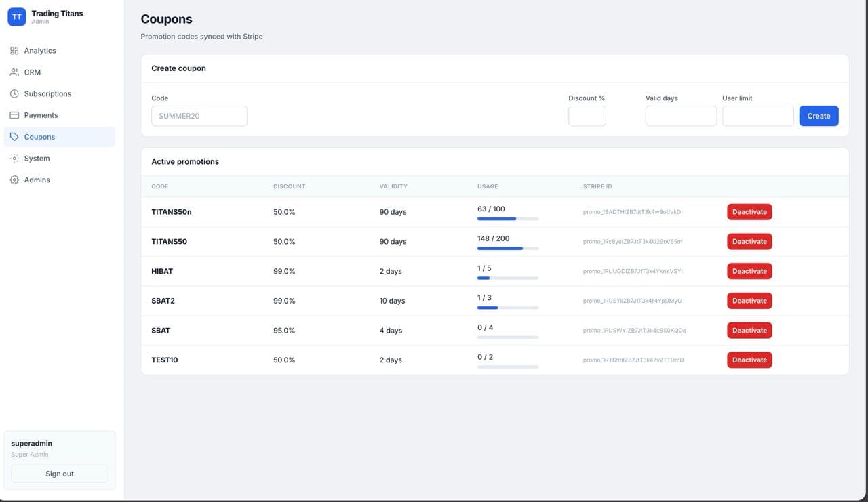This screenshot has width=868, height=502.
Task: Click the CRM people icon
Action: (x=14, y=72)
